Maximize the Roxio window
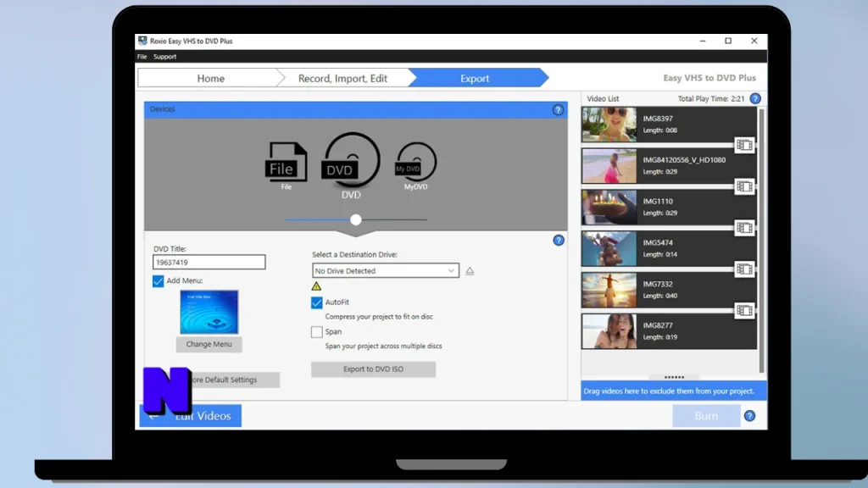This screenshot has height=488, width=868. point(728,41)
